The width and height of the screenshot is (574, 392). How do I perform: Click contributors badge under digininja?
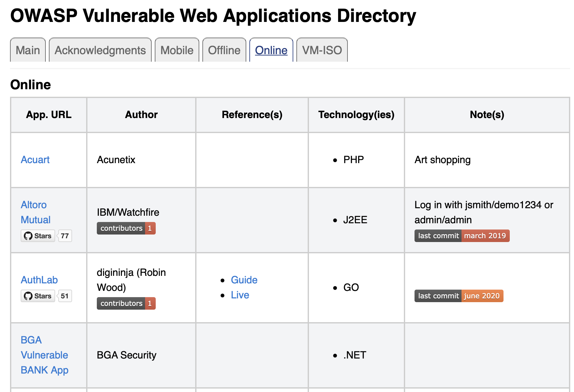coord(126,303)
